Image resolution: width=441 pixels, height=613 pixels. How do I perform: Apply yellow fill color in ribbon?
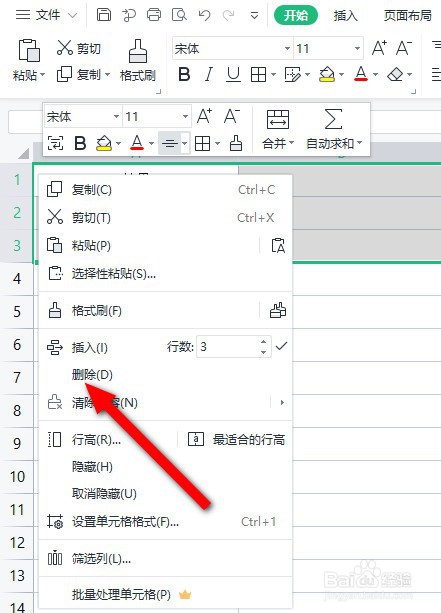pos(327,74)
